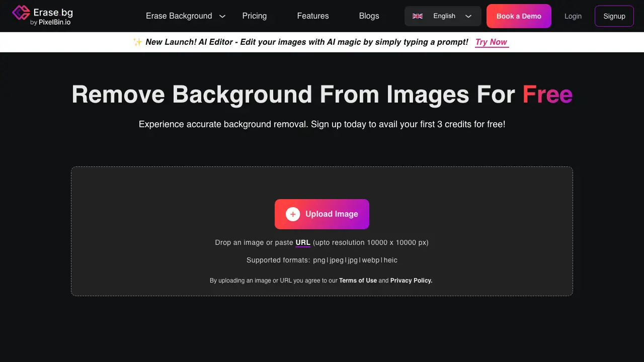Click the plus circle icon in Upload
The height and width of the screenshot is (362, 644).
coord(293,214)
